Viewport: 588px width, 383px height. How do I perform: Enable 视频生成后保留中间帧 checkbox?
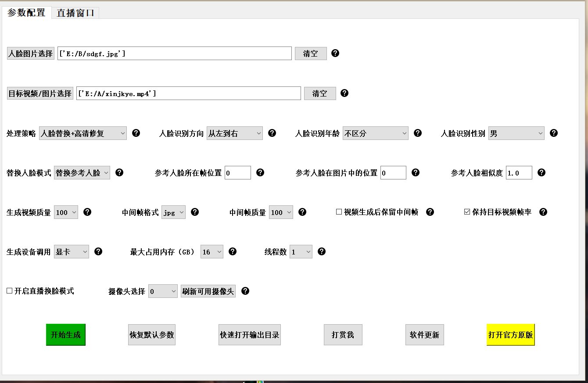point(338,212)
